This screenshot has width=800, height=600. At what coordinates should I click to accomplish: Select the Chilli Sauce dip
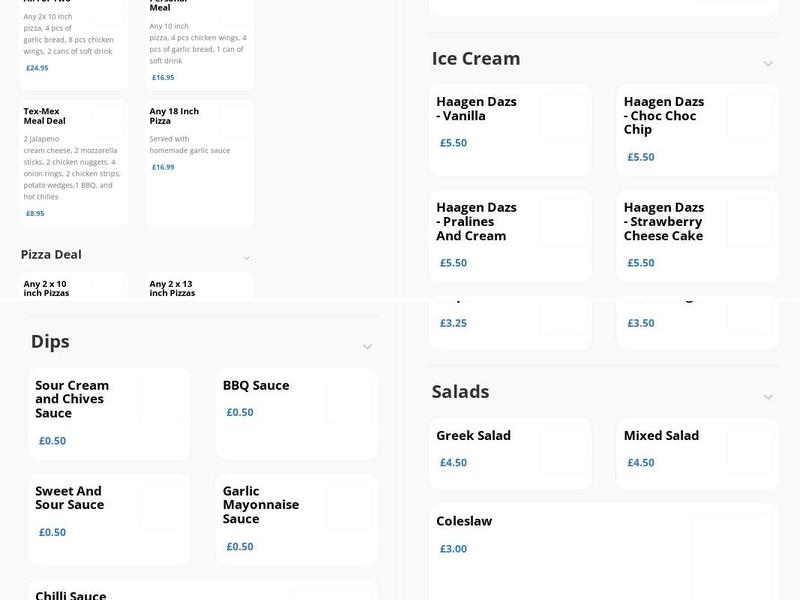110,595
